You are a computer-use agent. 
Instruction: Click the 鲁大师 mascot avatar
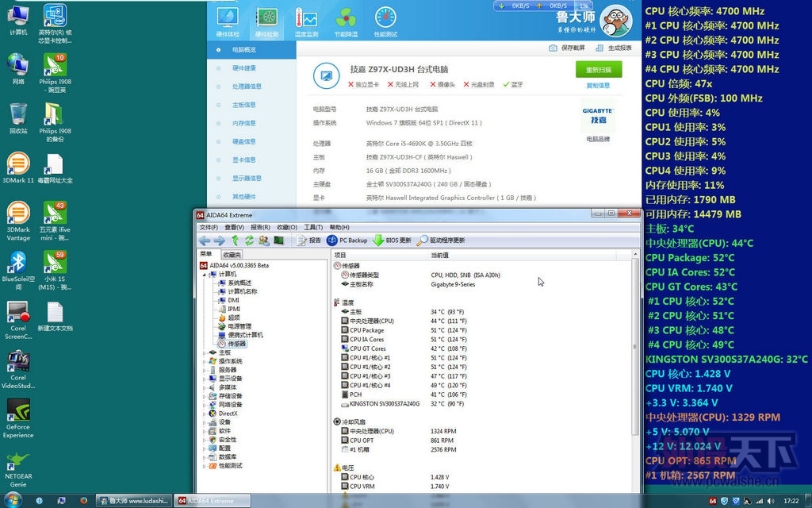point(615,21)
